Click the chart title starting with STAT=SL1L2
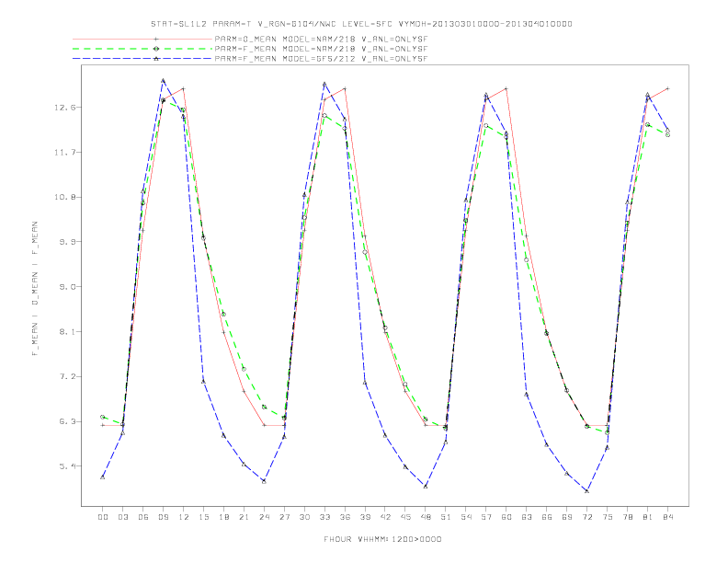This screenshot has width=728, height=563. [361, 24]
